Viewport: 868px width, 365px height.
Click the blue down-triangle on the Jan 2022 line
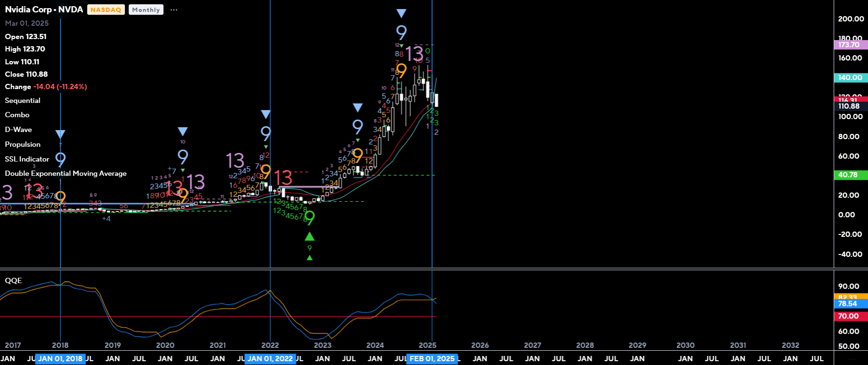click(x=266, y=114)
